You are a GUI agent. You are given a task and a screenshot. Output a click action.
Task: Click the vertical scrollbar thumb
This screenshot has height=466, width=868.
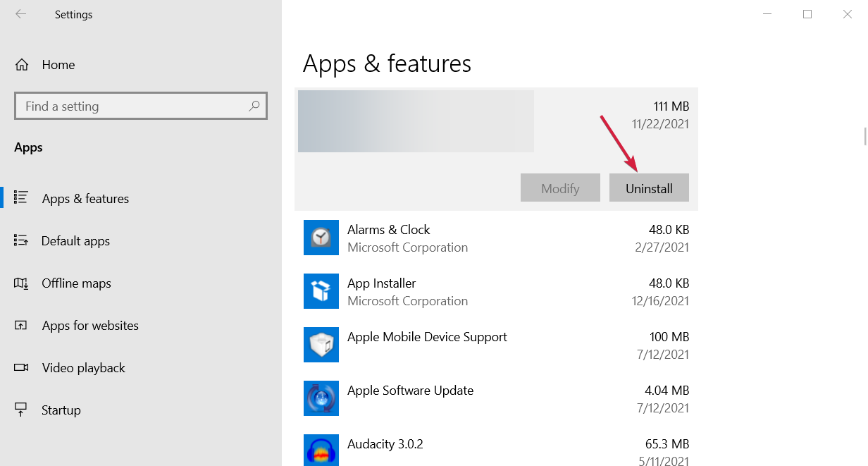[x=865, y=136]
